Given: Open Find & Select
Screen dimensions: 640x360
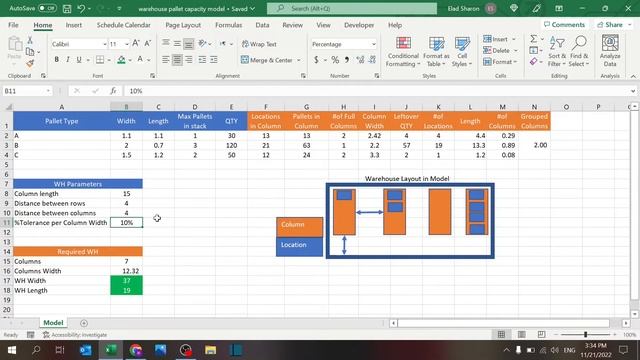Looking at the screenshot, I should click(579, 51).
